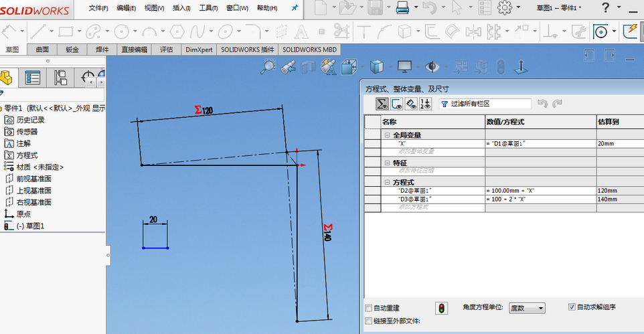Click the Options gear icon

point(504,7)
